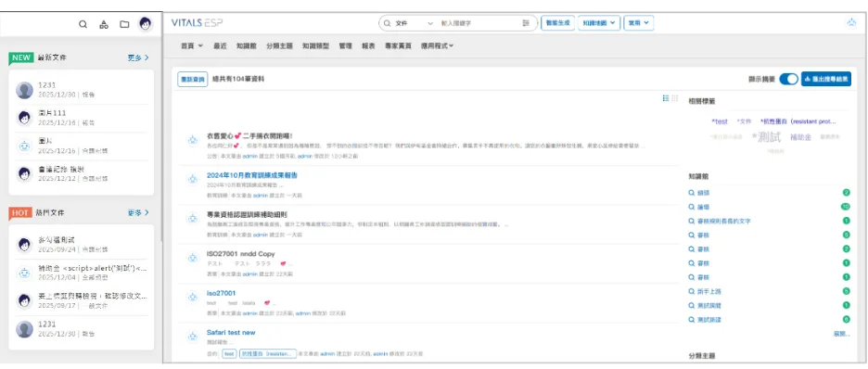The width and height of the screenshot is (868, 369).
Task: Click grey avatar beside 1231 in 熱門文件
Action: pos(24,328)
